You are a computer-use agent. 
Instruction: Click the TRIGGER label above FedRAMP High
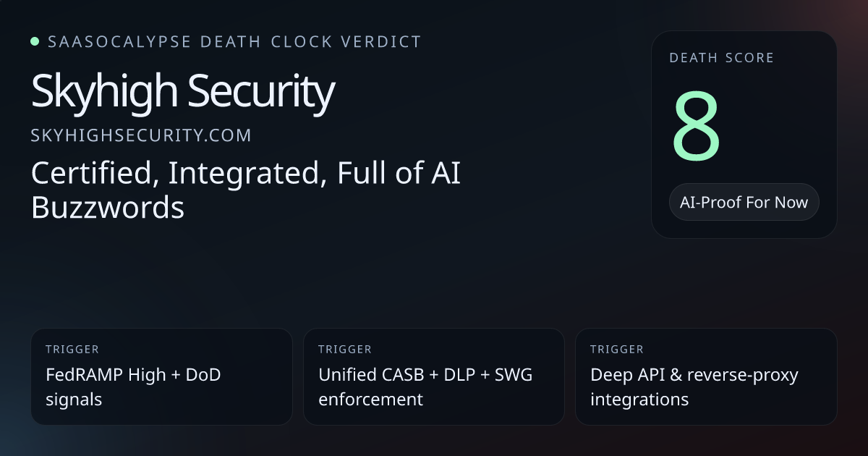pos(72,350)
